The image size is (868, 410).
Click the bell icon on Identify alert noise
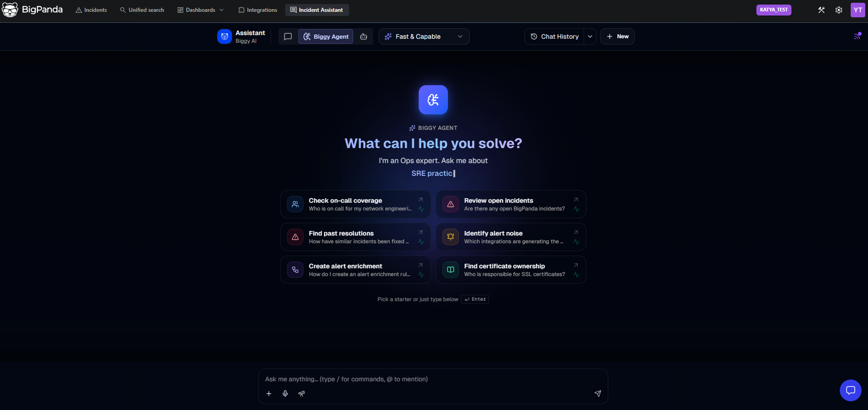[451, 237]
